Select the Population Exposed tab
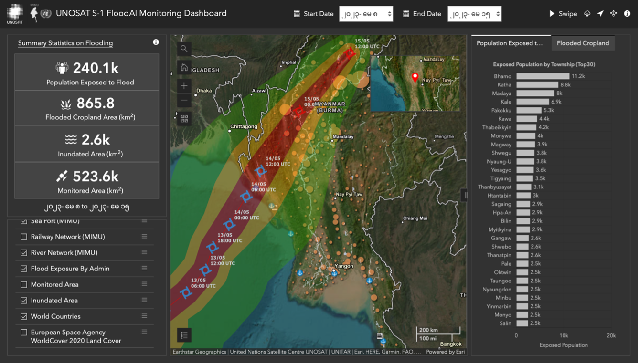This screenshot has height=364, width=639. (x=510, y=43)
